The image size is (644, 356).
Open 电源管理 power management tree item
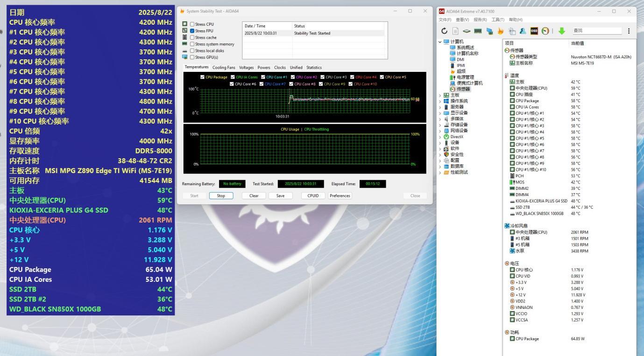[x=461, y=77]
